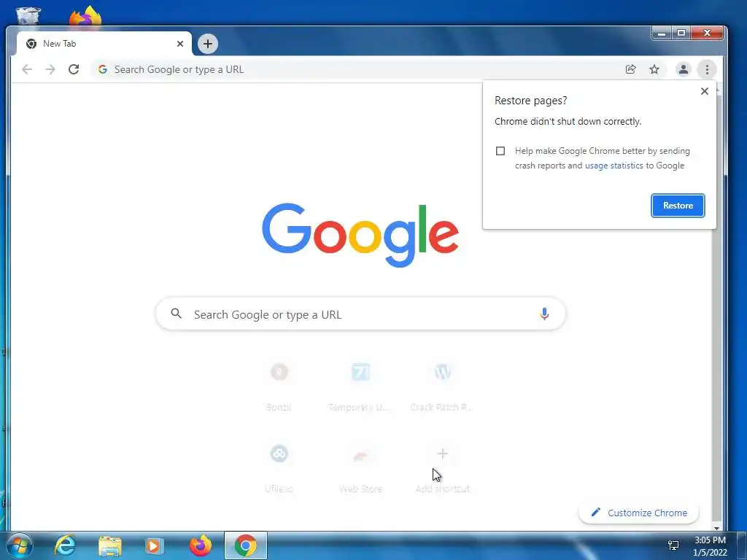Open Firefox desktop shortcut icon

(x=86, y=16)
